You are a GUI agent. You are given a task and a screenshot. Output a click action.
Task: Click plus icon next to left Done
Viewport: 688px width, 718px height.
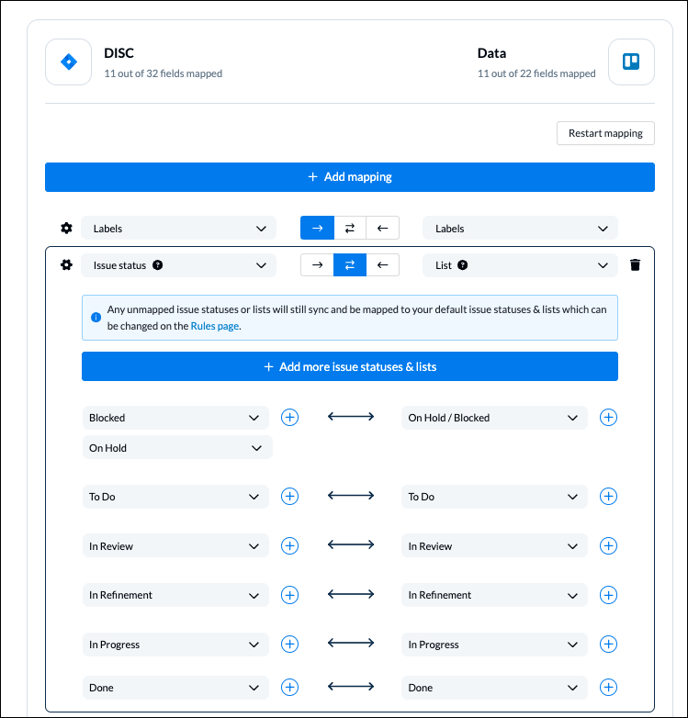point(289,687)
